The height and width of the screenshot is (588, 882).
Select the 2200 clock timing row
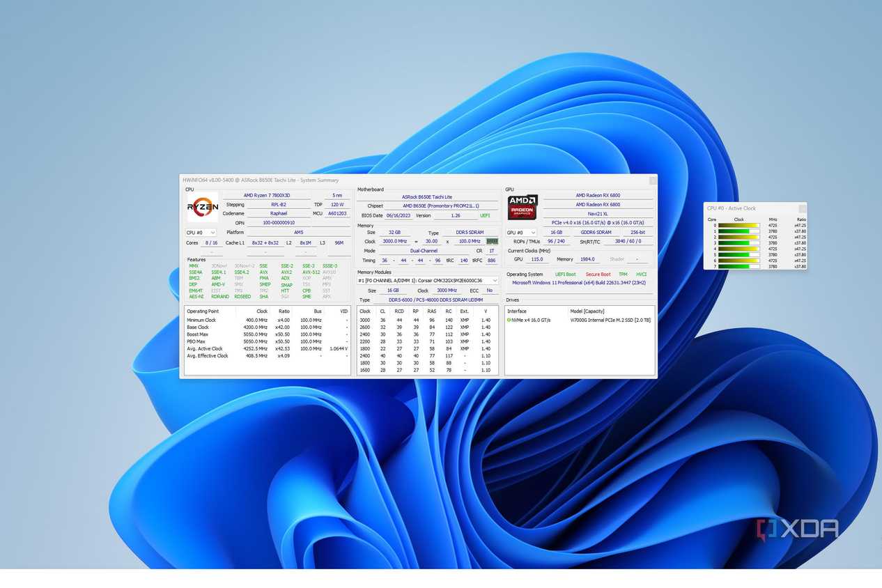pyautogui.click(x=427, y=341)
